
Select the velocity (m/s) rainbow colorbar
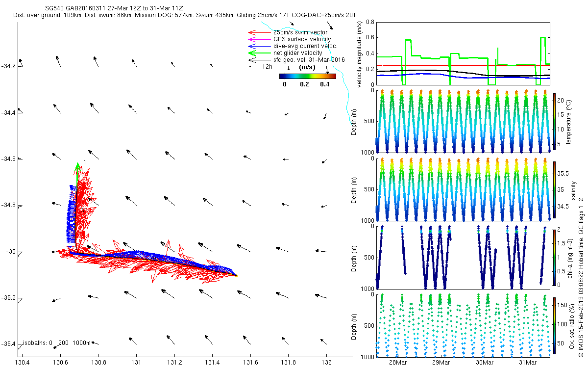click(308, 76)
